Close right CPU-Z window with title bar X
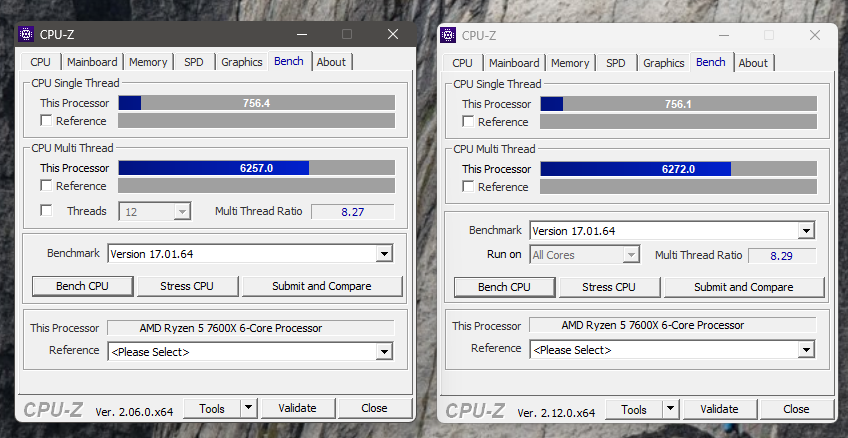Image resolution: width=848 pixels, height=438 pixels. [x=814, y=35]
